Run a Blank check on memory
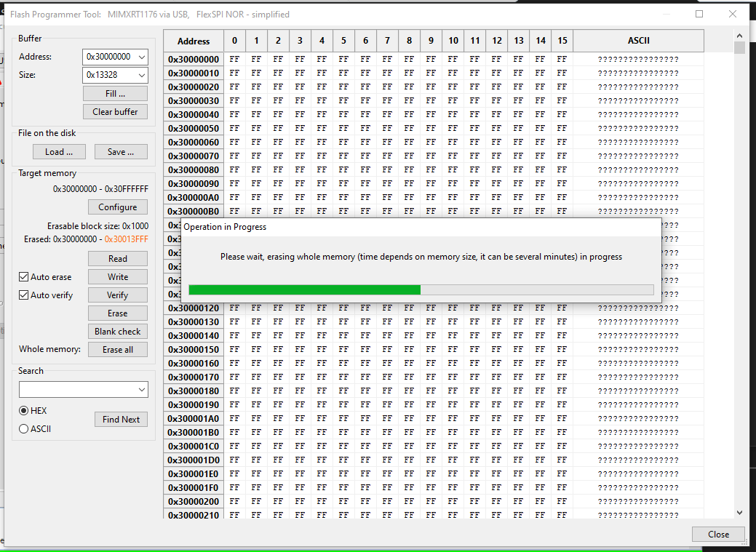Viewport: 756px width, 552px height. (117, 331)
